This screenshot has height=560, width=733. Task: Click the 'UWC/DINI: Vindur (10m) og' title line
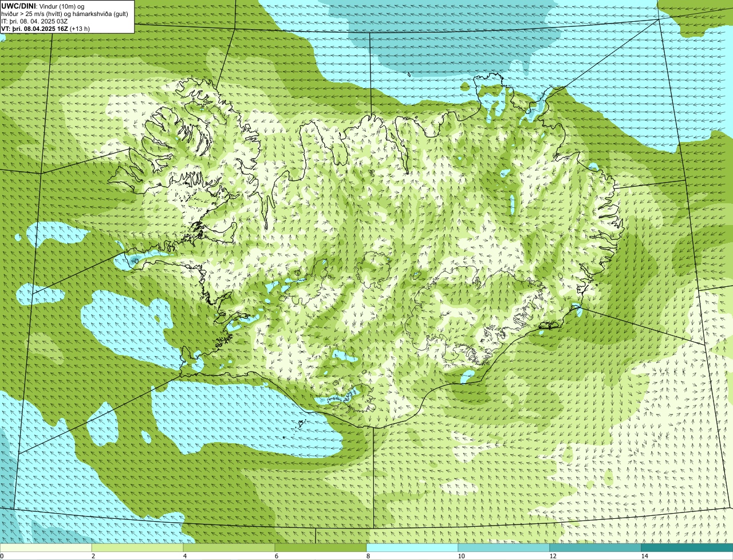pos(43,6)
